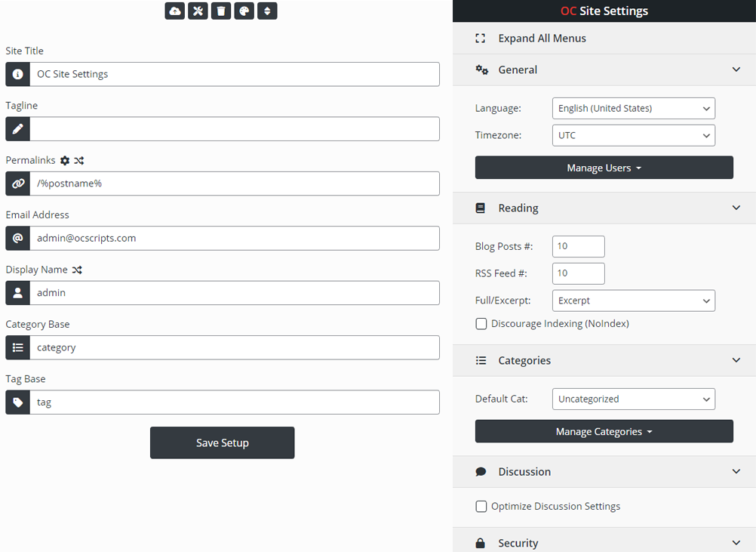Viewport: 756px width, 552px height.
Task: Click the up-down sort toolbar icon
Action: 267,11
